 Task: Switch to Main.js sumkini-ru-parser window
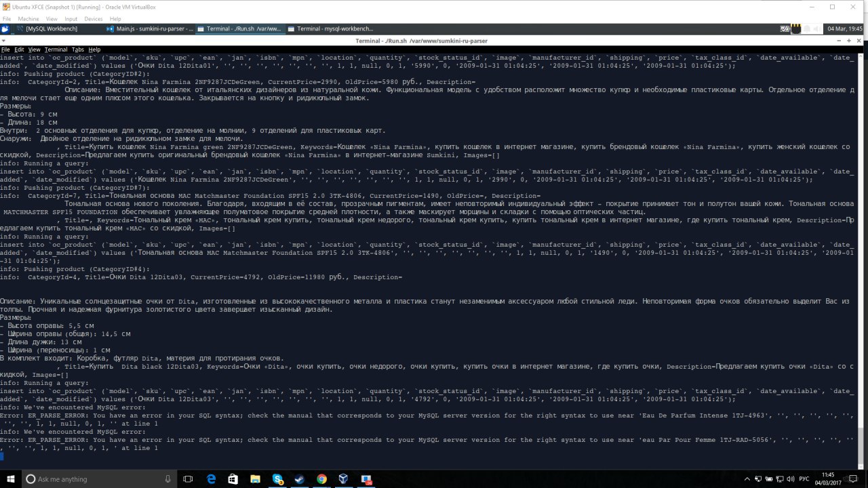pos(150,29)
